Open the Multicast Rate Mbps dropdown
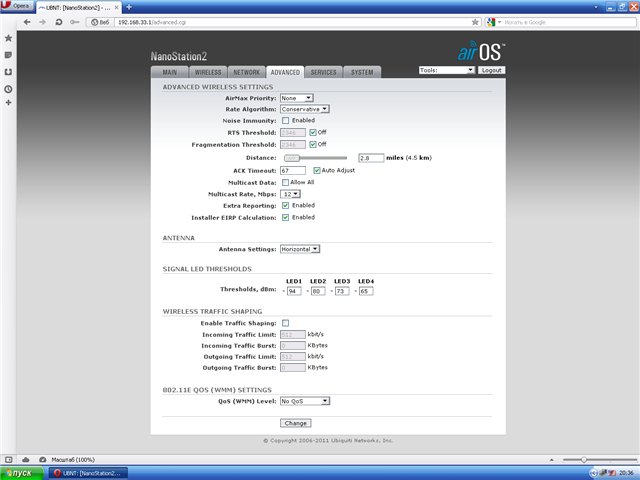 290,194
